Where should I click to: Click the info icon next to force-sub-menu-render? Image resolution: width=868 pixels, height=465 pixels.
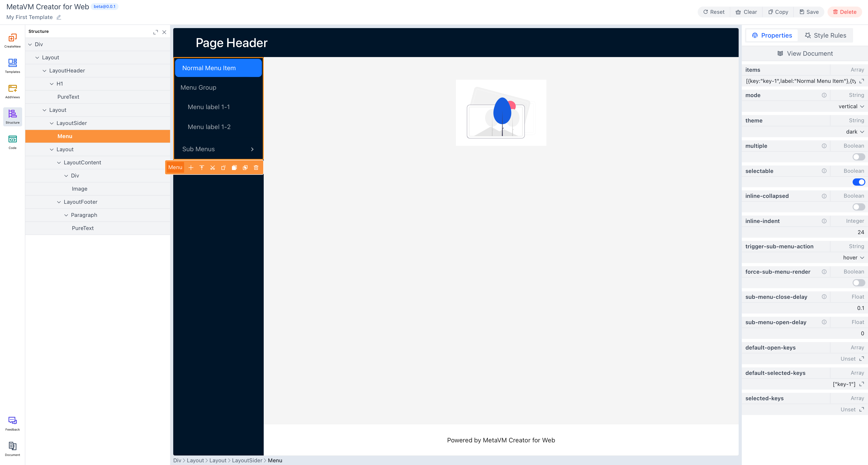point(824,272)
